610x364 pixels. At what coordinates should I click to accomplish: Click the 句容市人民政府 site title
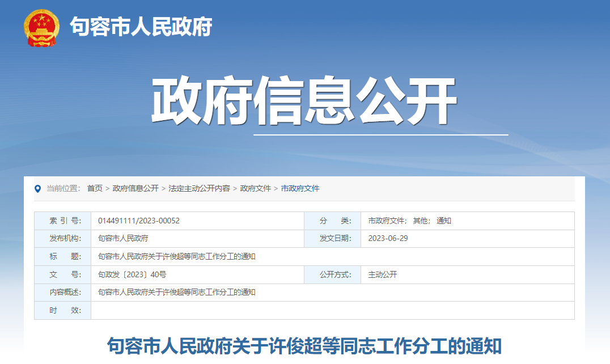(x=141, y=27)
